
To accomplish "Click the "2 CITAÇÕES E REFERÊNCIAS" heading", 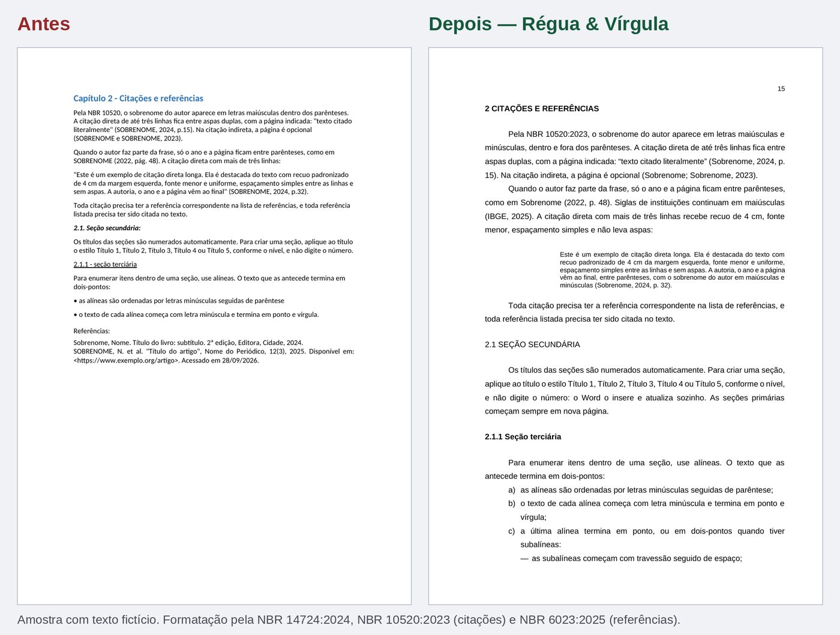I will (542, 109).
